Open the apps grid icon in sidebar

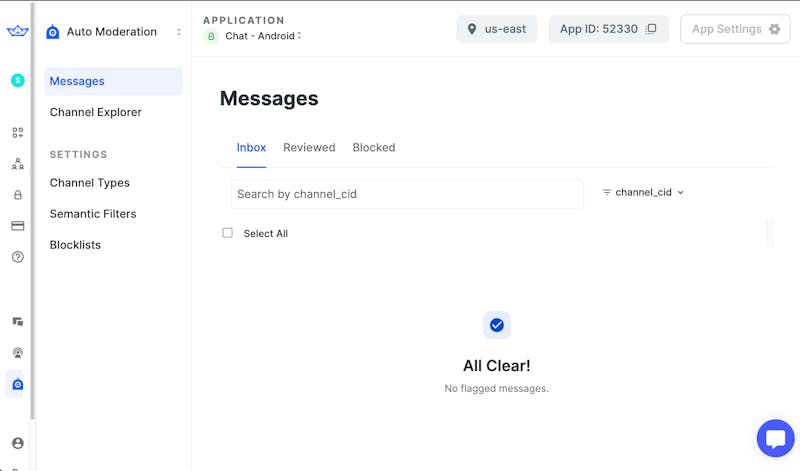17,132
